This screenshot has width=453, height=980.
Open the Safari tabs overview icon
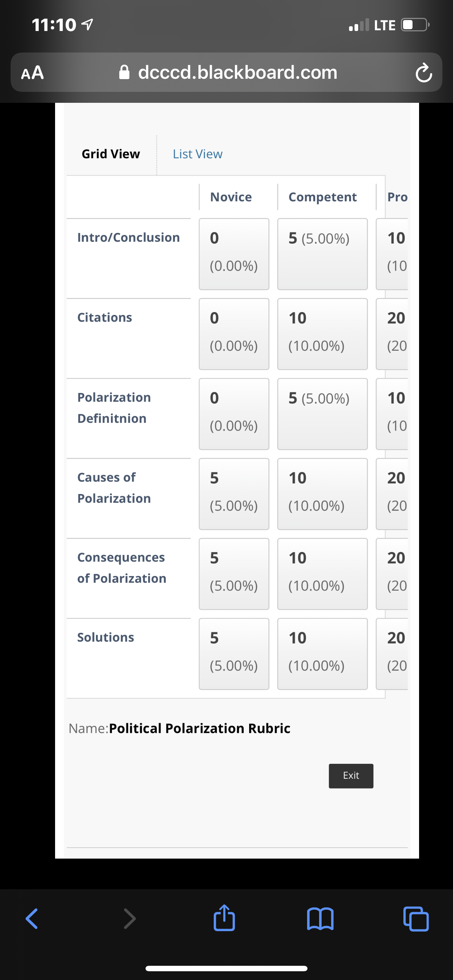[416, 919]
